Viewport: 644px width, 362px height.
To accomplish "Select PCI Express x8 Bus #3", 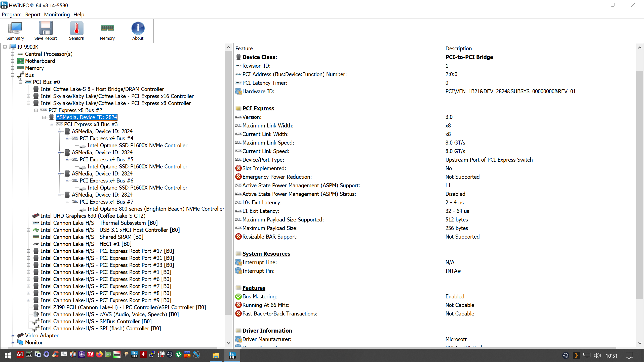I will pos(91,124).
